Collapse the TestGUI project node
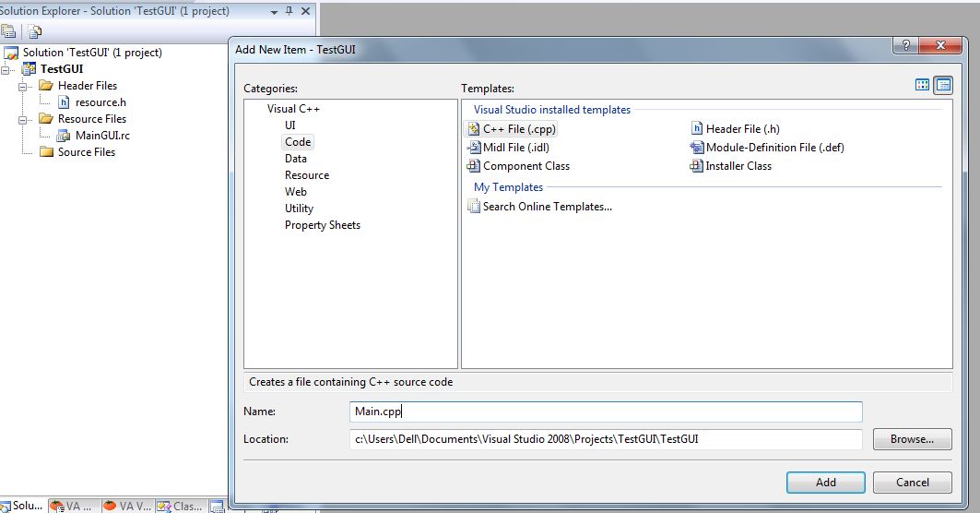Image resolution: width=980 pixels, height=513 pixels. pos(5,69)
